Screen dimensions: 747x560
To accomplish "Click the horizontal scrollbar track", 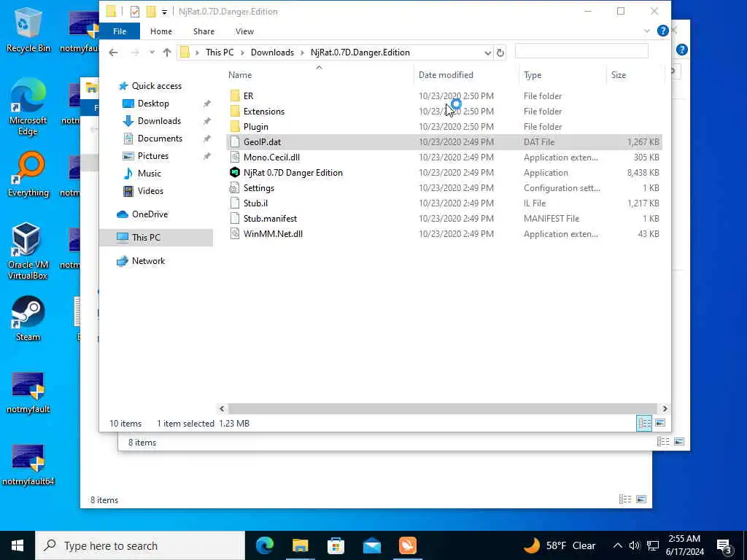I will (443, 408).
